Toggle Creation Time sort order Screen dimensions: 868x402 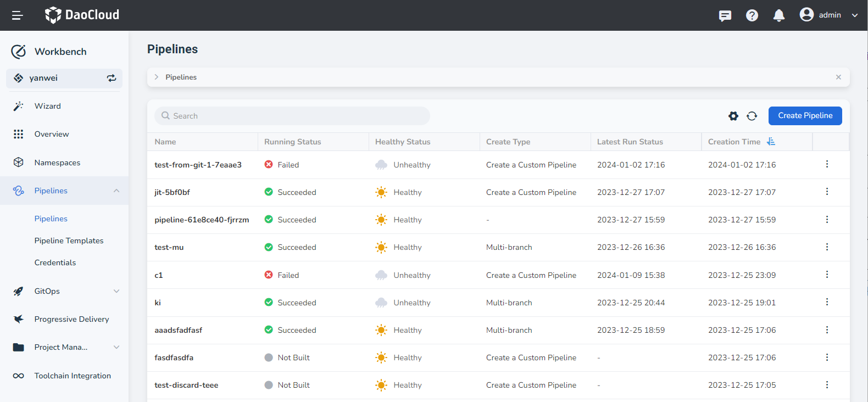[x=771, y=142]
